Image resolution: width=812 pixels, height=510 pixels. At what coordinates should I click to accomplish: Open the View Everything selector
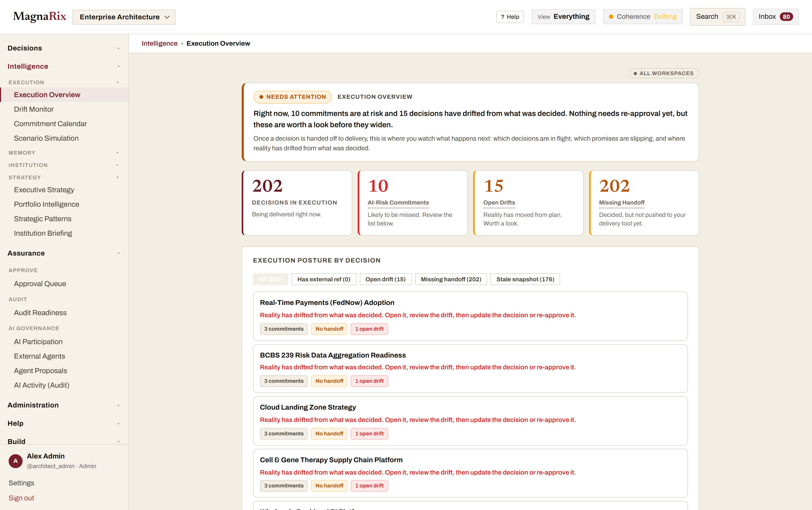[x=563, y=17]
